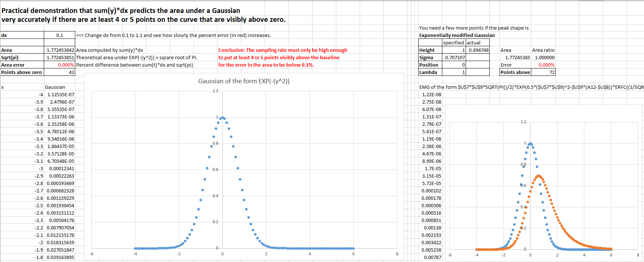Click the chart title 'Gaussian of the form EXP(-(y^2))'
This screenshot has width=644, height=262.
244,81
